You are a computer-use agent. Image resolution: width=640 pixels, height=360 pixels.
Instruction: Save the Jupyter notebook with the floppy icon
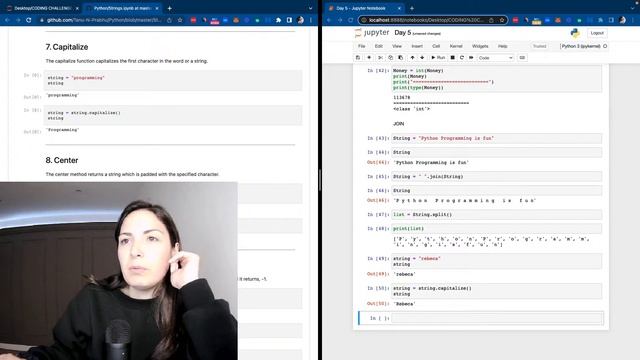358,58
